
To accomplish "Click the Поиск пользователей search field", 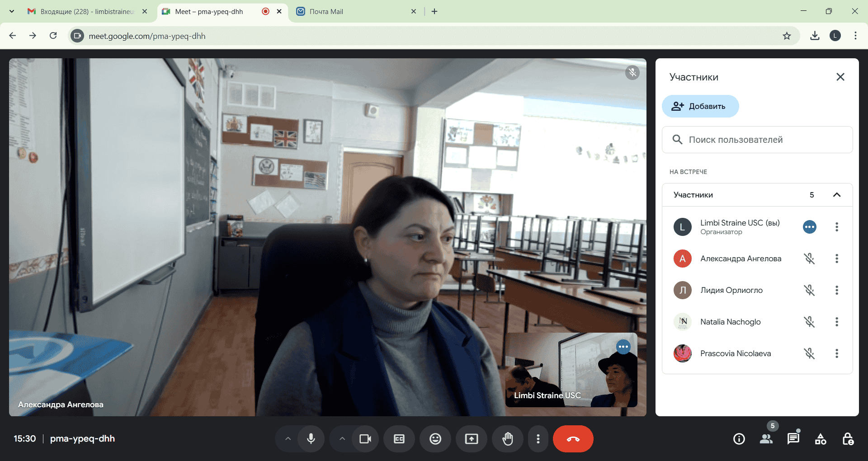I will [x=764, y=140].
